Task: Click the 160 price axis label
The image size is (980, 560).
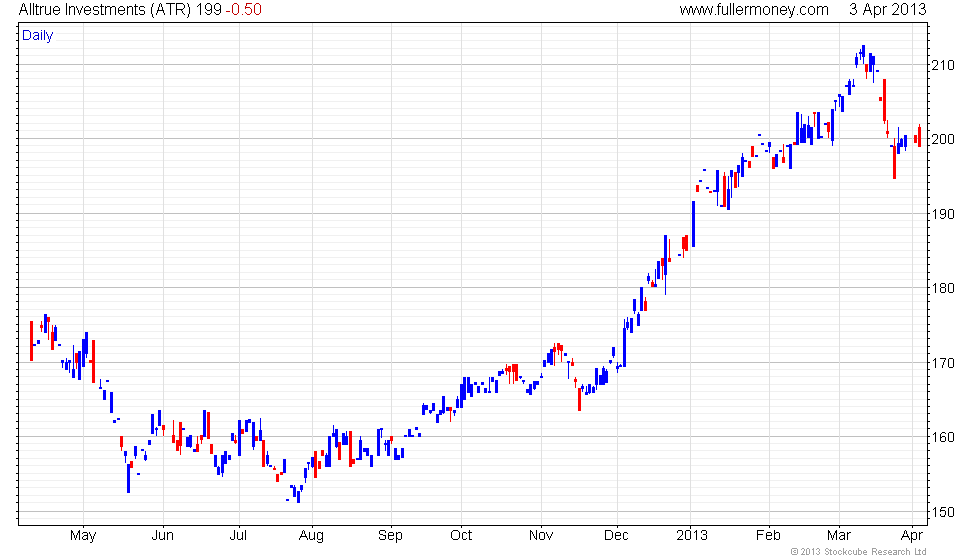Action: click(942, 438)
